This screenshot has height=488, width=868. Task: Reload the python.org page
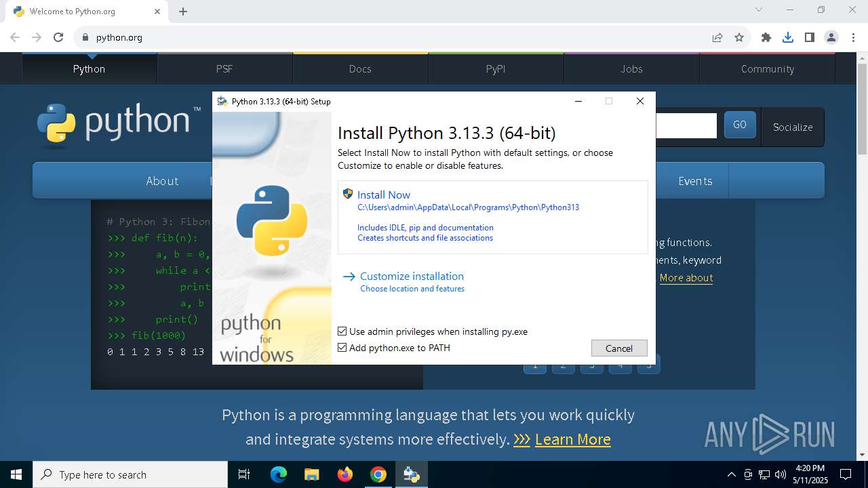[x=58, y=37]
